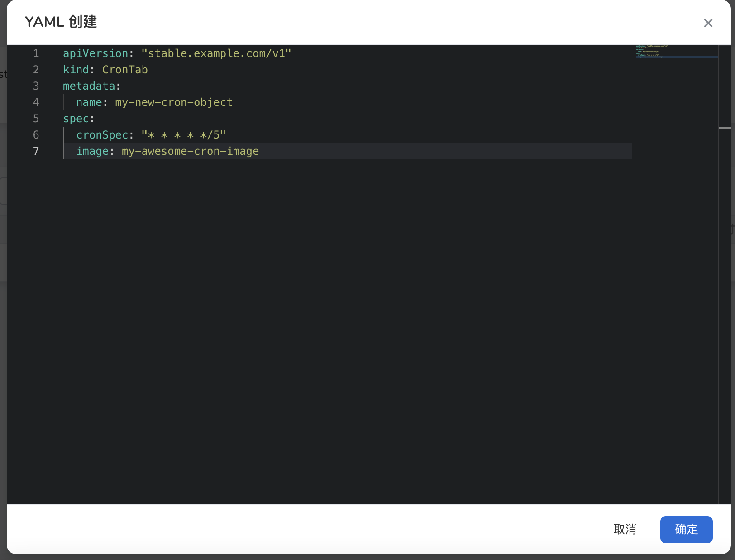The height and width of the screenshot is (560, 735).
Task: Click line number 4 in gutter
Action: coord(36,102)
